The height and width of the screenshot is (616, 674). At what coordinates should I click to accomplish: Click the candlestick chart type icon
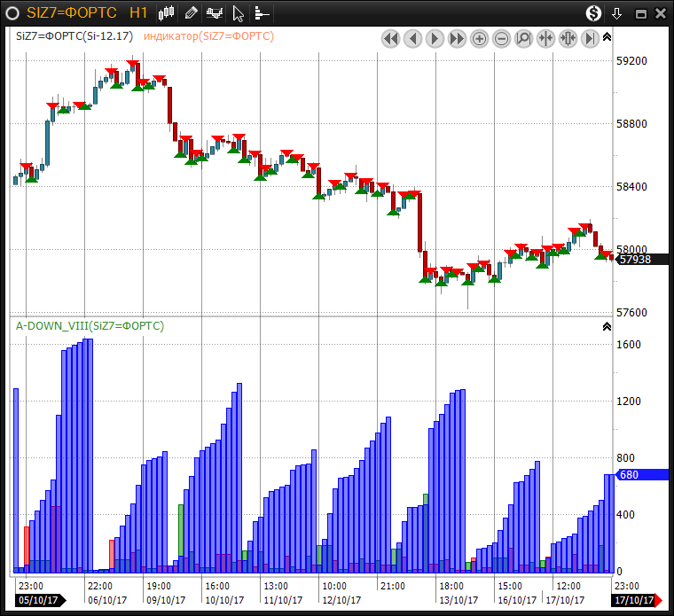(167, 12)
